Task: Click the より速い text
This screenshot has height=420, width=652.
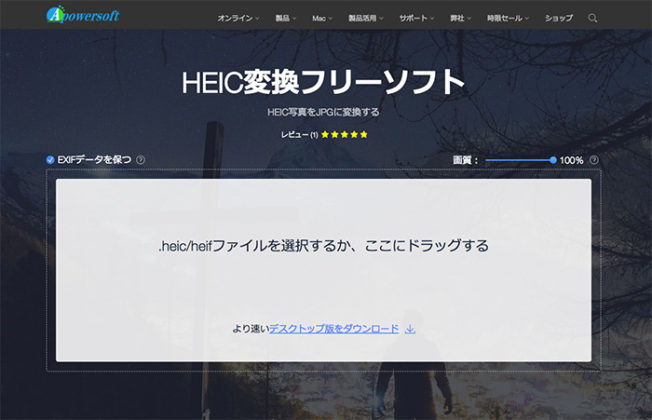Action: tap(251, 329)
